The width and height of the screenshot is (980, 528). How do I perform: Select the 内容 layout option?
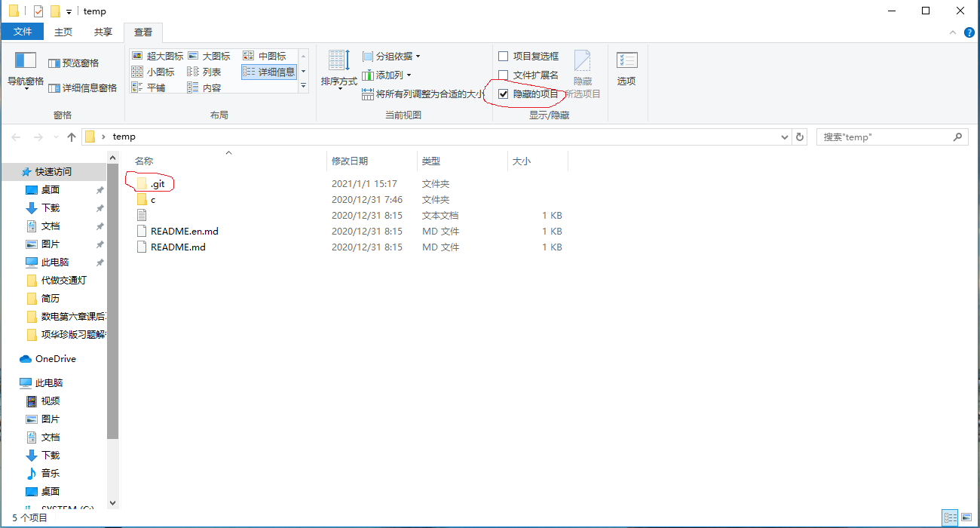pos(204,87)
